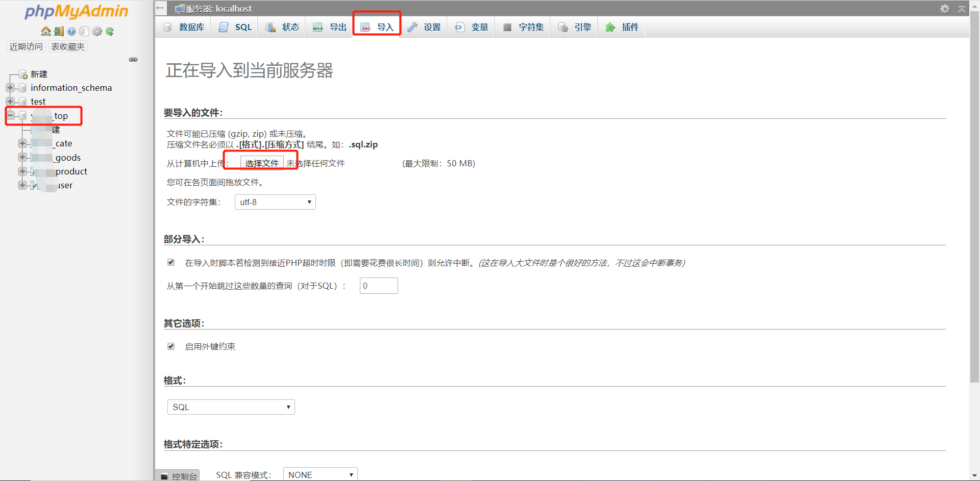Open the 变量 variables tab
Viewport: 980px width, 481px height.
click(472, 27)
